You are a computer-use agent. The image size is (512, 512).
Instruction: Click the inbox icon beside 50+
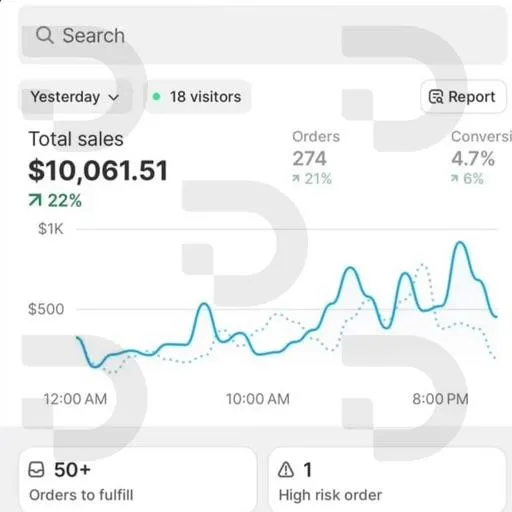point(36,470)
